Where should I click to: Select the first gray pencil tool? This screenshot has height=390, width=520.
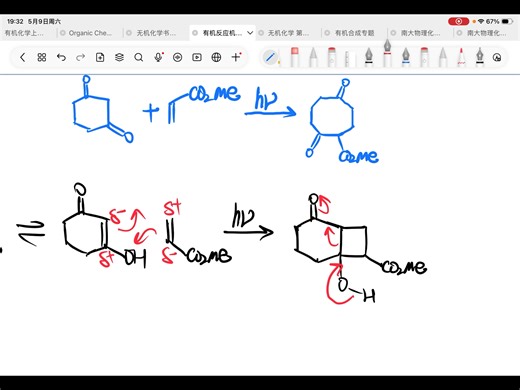[313, 57]
